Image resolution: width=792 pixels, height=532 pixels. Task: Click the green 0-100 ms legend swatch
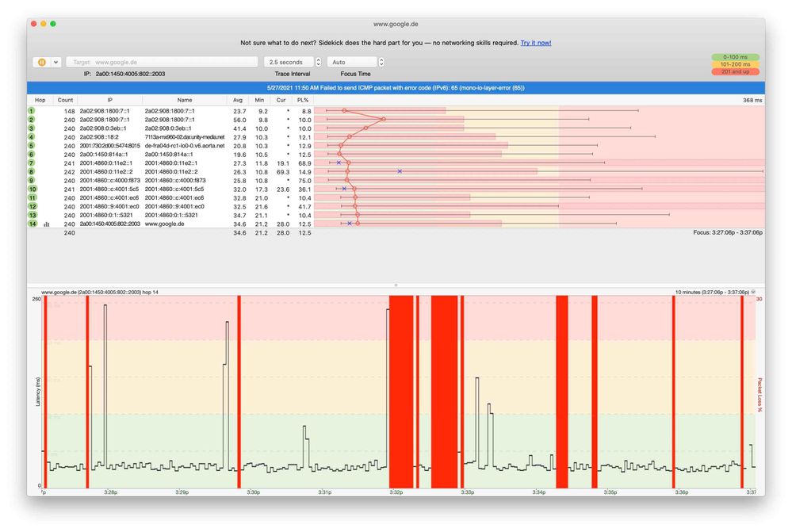pyautogui.click(x=735, y=57)
